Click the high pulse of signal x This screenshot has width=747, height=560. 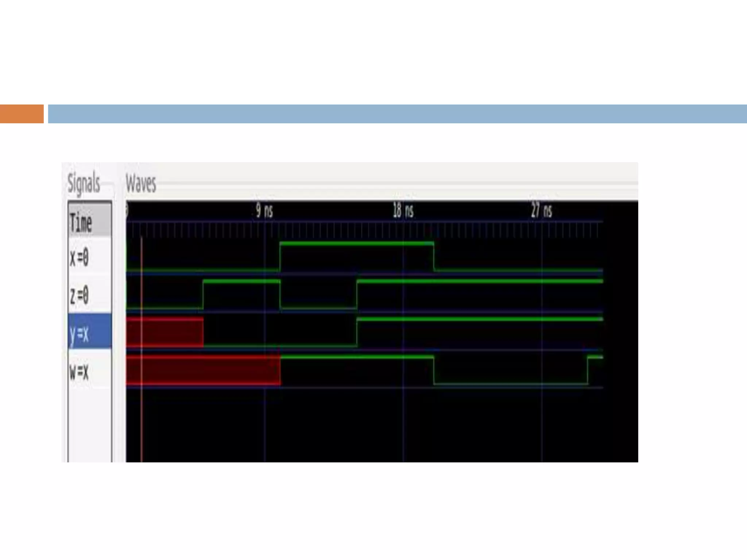tap(357, 243)
